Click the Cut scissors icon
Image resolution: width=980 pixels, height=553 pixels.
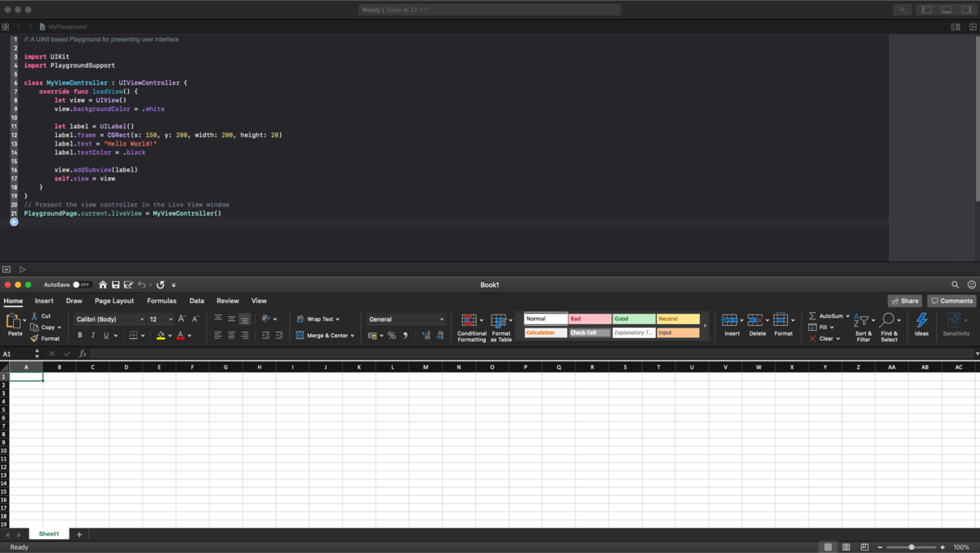35,316
